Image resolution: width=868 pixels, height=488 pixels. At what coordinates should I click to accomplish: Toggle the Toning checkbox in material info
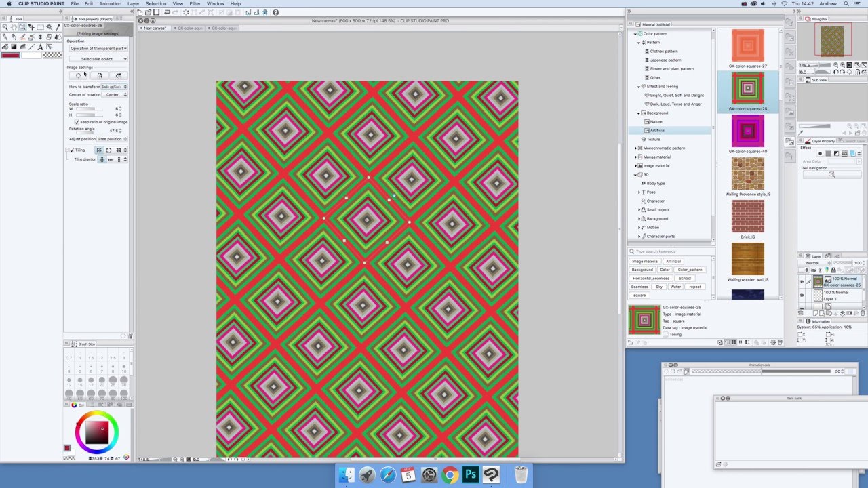click(x=665, y=334)
